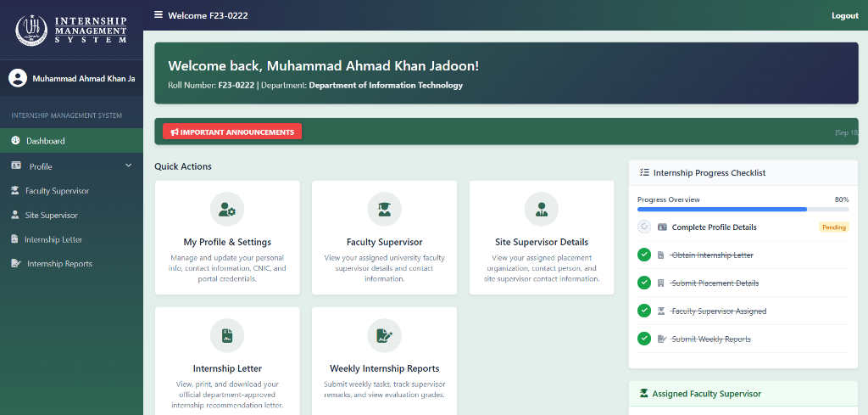Image resolution: width=868 pixels, height=415 pixels.
Task: Click the Profile ID card icon
Action: coord(16,165)
